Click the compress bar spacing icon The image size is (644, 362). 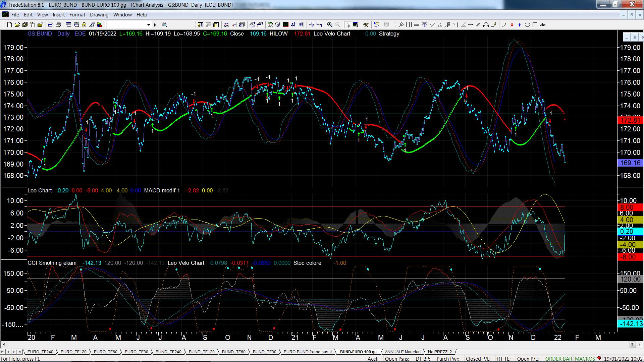[312, 24]
